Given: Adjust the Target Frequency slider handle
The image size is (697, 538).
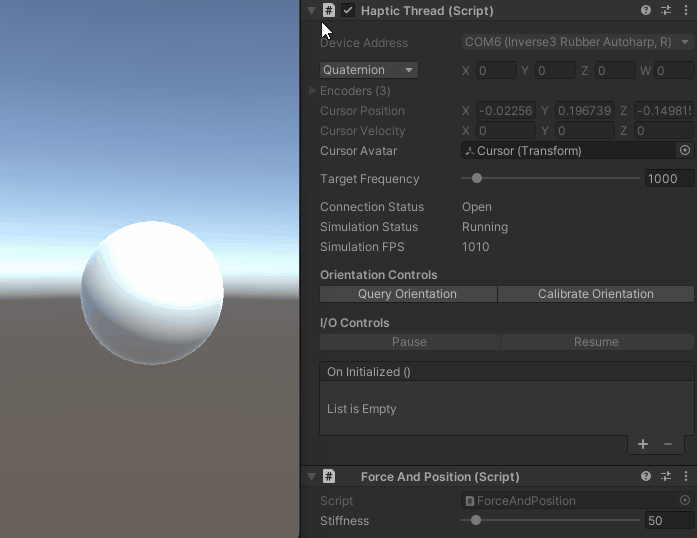Looking at the screenshot, I should click(x=477, y=178).
